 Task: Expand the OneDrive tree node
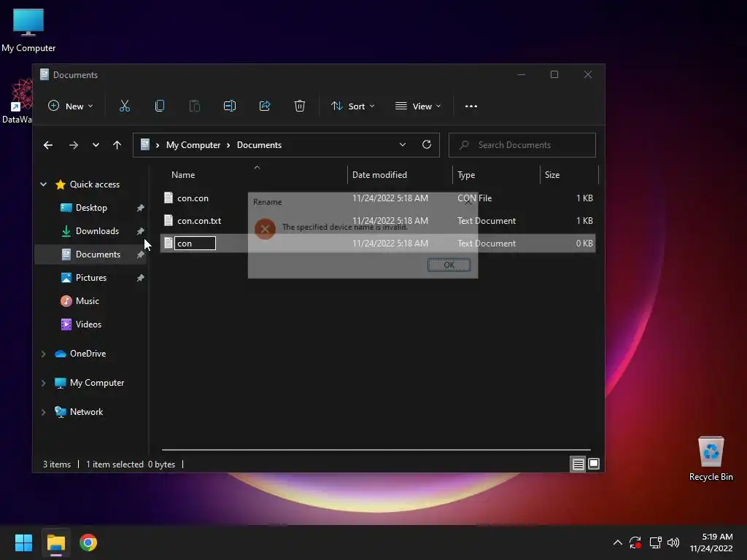[x=43, y=354]
